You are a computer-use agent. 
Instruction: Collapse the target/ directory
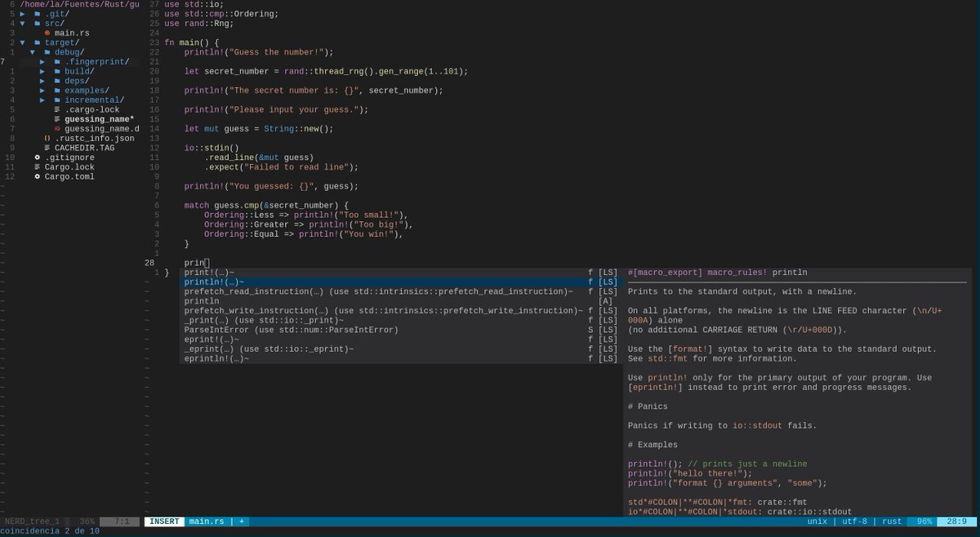point(24,42)
